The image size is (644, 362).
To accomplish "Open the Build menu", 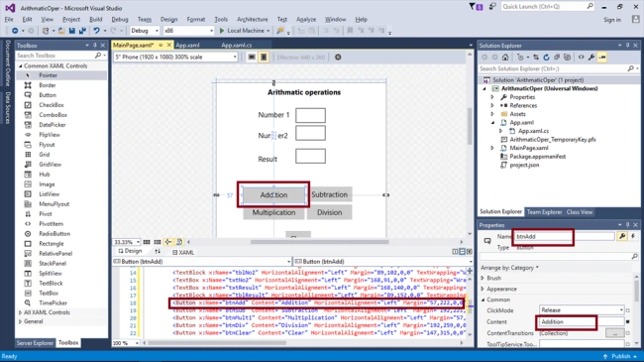I will pos(95,19).
